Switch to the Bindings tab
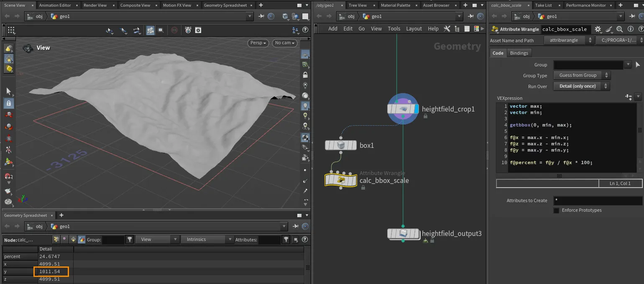644x284 pixels. pos(519,53)
